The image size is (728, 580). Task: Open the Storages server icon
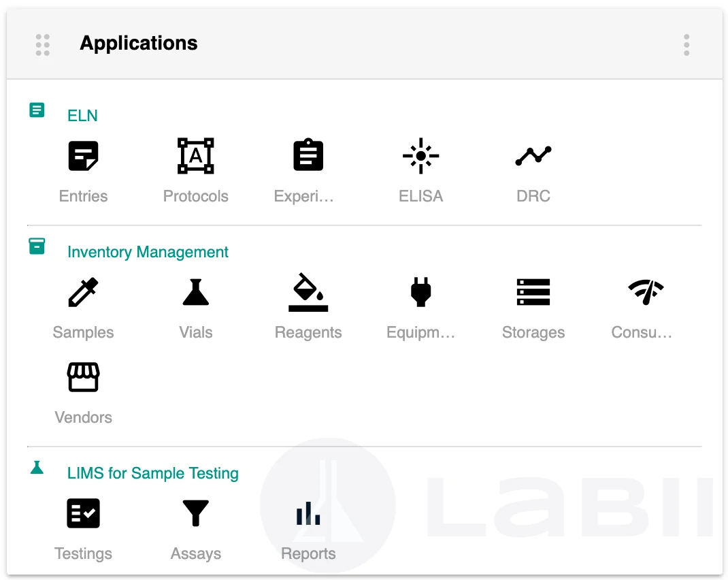pos(533,292)
